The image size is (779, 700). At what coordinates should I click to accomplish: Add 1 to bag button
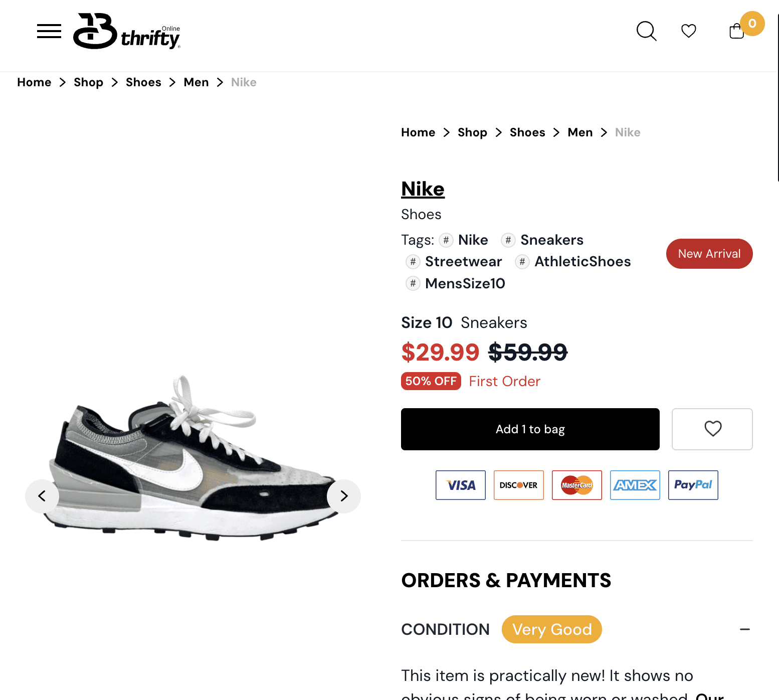(x=530, y=429)
